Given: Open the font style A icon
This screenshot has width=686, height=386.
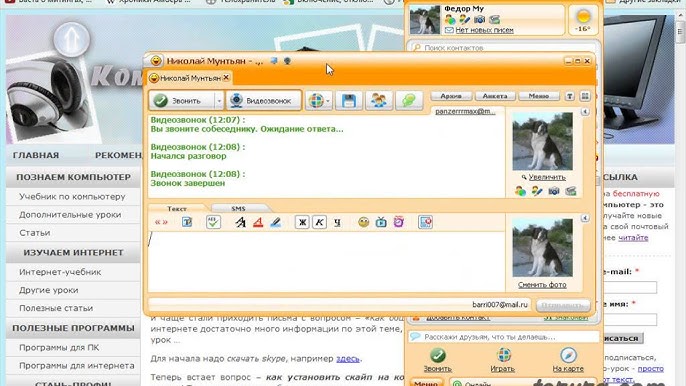Looking at the screenshot, I should (x=240, y=222).
